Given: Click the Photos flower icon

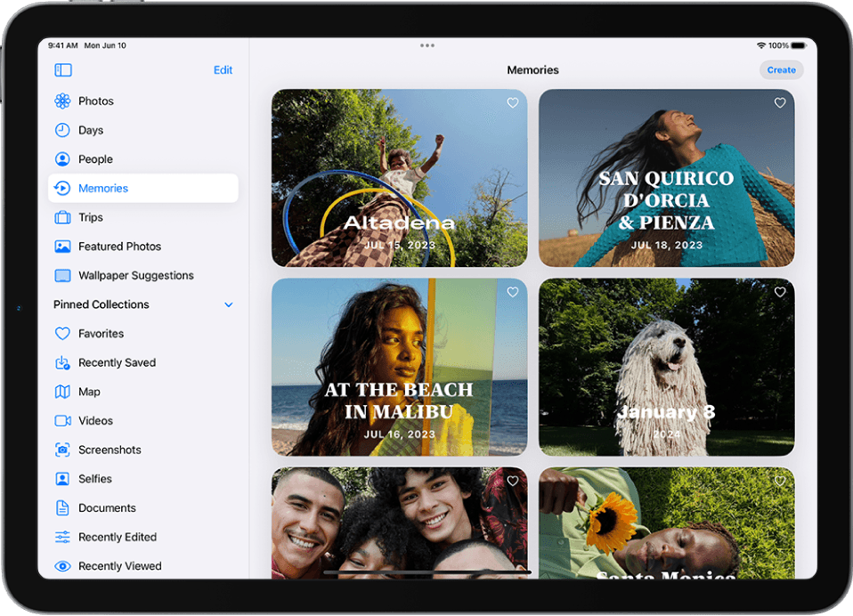Looking at the screenshot, I should 62,101.
